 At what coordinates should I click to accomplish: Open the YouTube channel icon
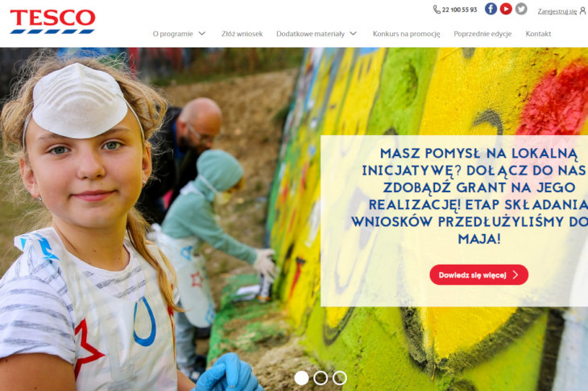click(506, 9)
